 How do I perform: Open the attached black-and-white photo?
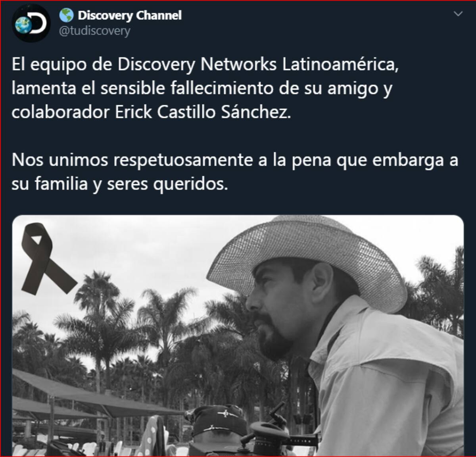click(238, 336)
